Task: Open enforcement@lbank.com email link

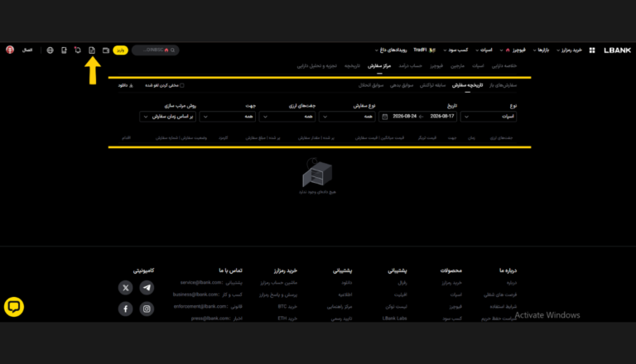Action: tap(200, 306)
